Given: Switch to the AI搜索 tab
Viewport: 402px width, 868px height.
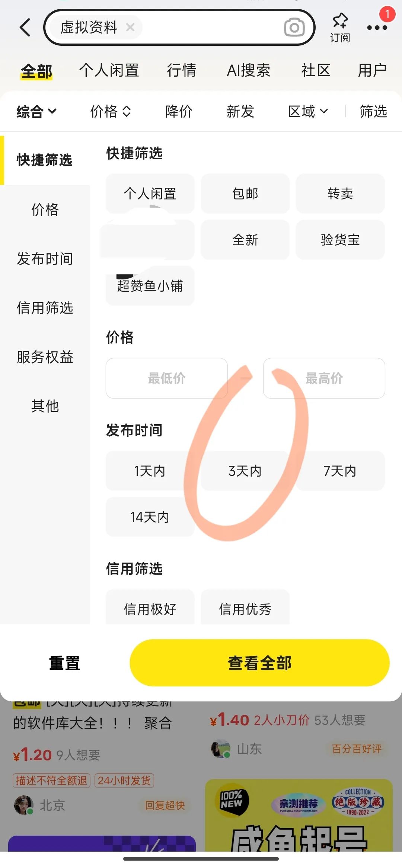Looking at the screenshot, I should (x=249, y=70).
